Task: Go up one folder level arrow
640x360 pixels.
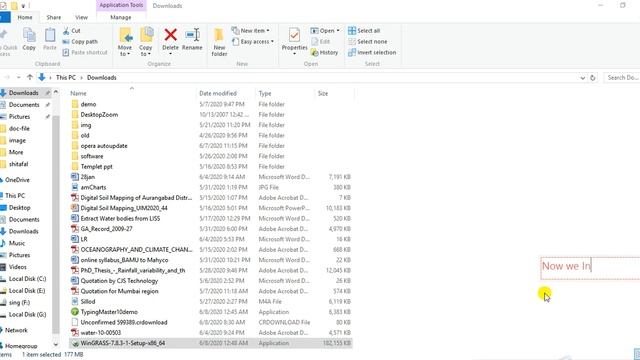Action: point(29,77)
